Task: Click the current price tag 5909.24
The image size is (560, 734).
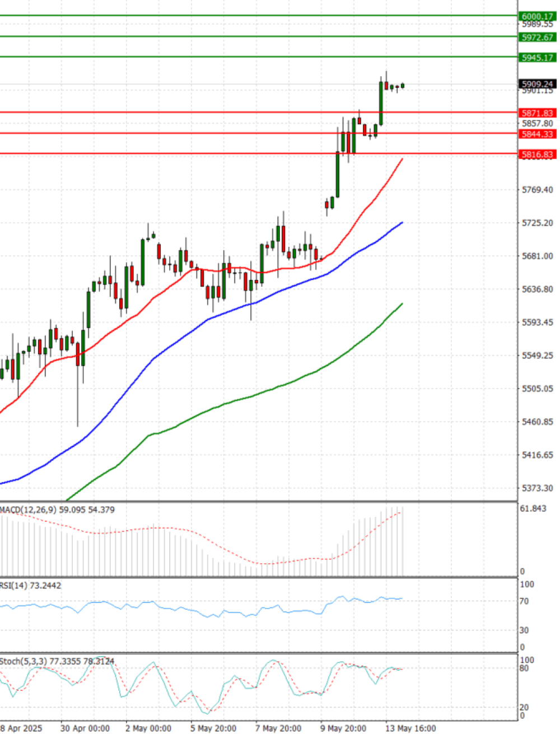Action: point(537,84)
